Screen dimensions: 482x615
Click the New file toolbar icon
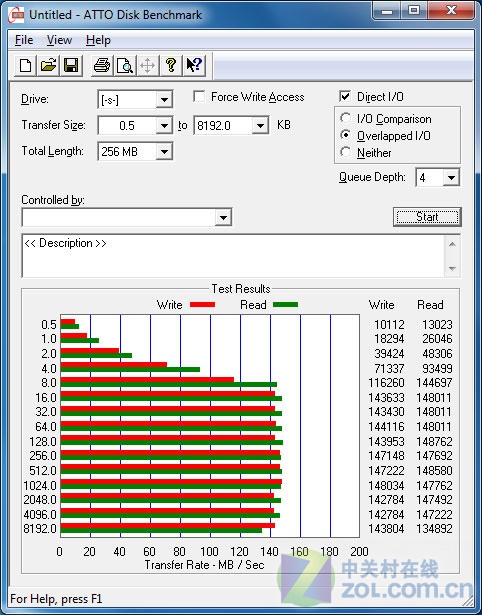pos(25,65)
